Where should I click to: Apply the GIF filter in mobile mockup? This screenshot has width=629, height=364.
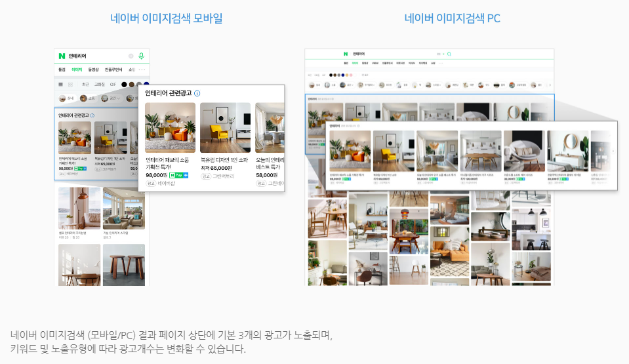pos(113,85)
